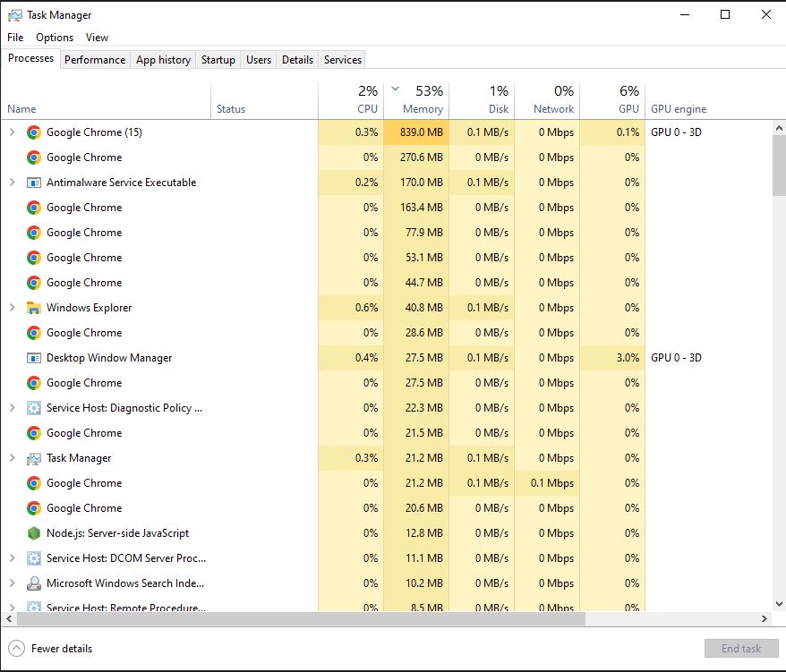The image size is (786, 672).
Task: Sort by the Status column header
Action: click(x=265, y=99)
